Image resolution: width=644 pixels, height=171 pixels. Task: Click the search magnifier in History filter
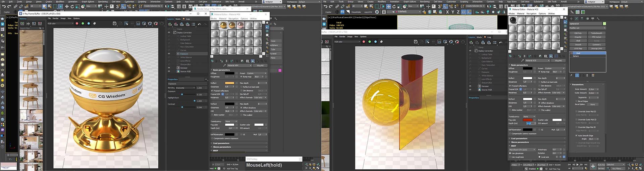click(x=41, y=28)
